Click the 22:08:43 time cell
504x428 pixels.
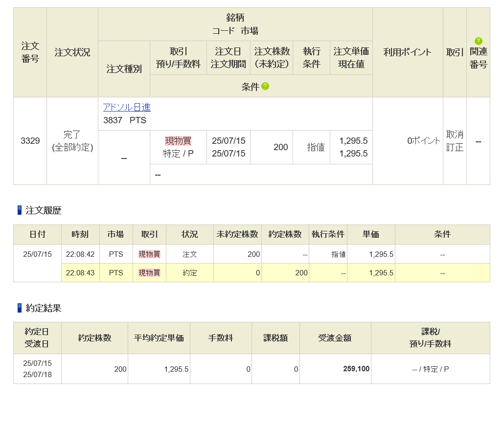[x=80, y=273]
